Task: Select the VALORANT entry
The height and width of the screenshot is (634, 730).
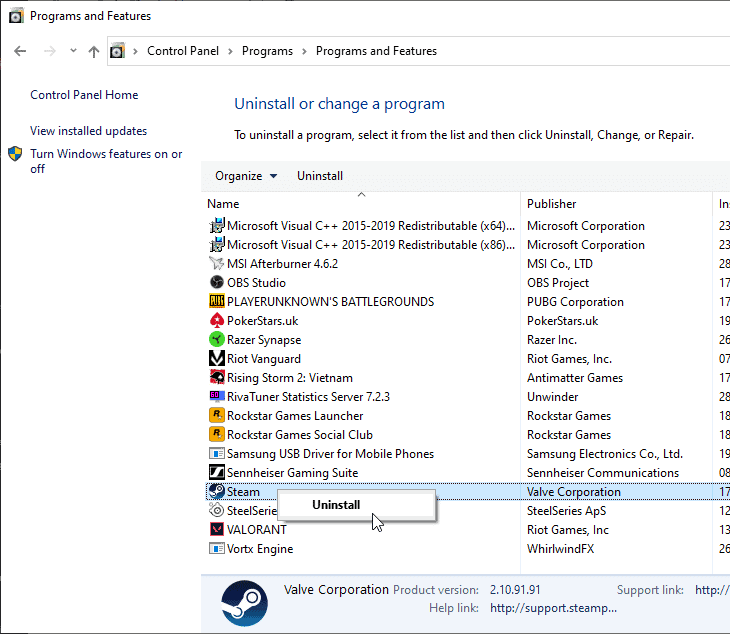Action: (257, 530)
